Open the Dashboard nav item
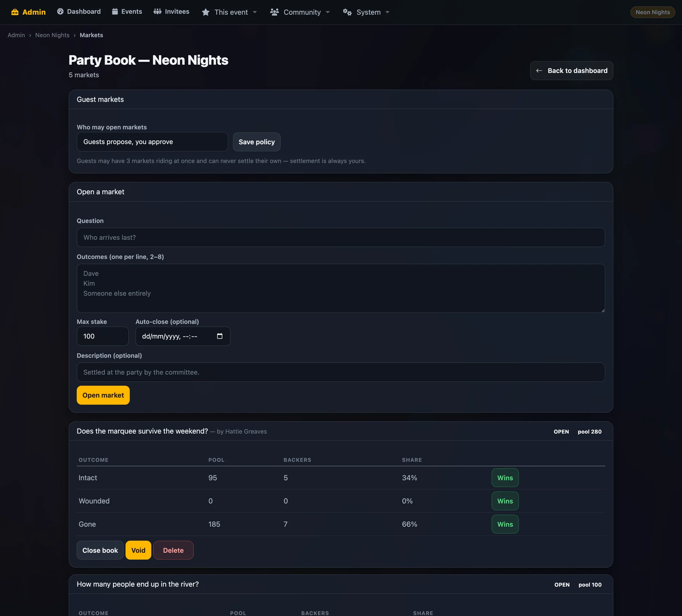This screenshot has height=616, width=682. (x=79, y=12)
